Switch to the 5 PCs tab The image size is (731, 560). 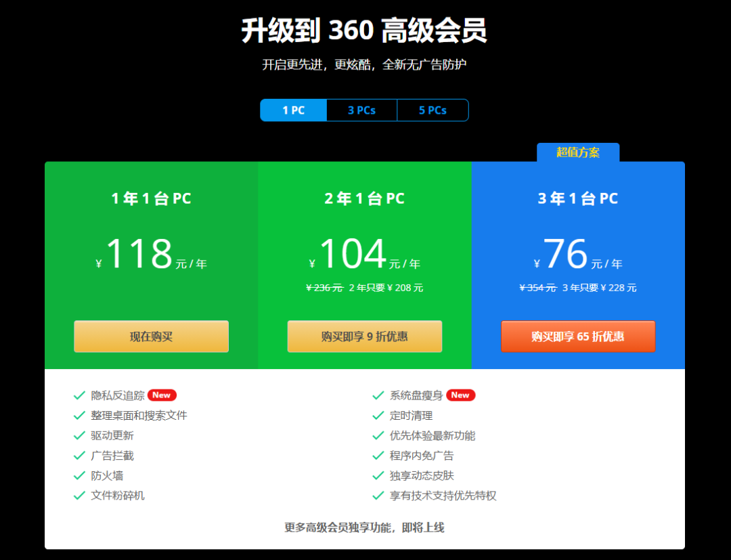(433, 110)
